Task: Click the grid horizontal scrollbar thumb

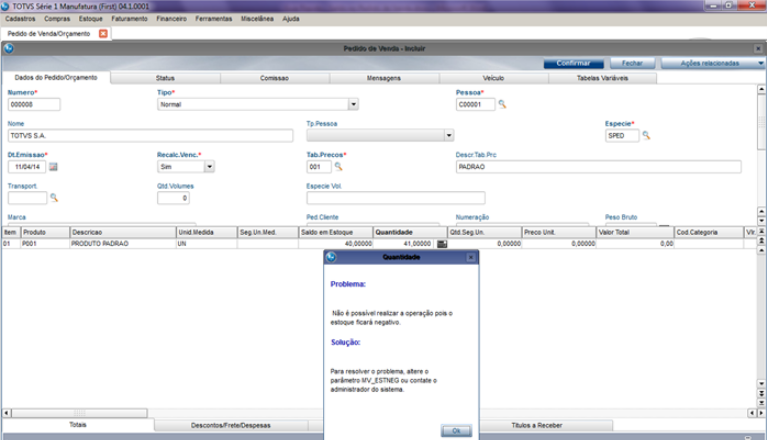Action: [x=79, y=413]
